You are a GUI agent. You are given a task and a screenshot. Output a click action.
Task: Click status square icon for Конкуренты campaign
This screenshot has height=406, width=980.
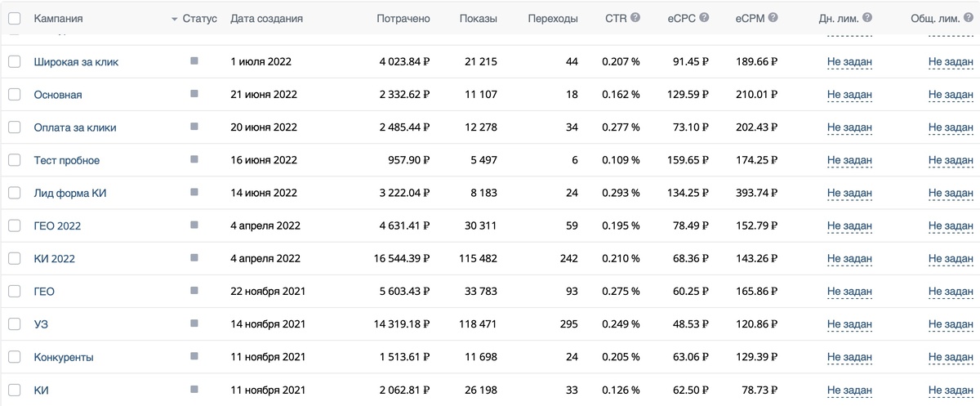194,356
